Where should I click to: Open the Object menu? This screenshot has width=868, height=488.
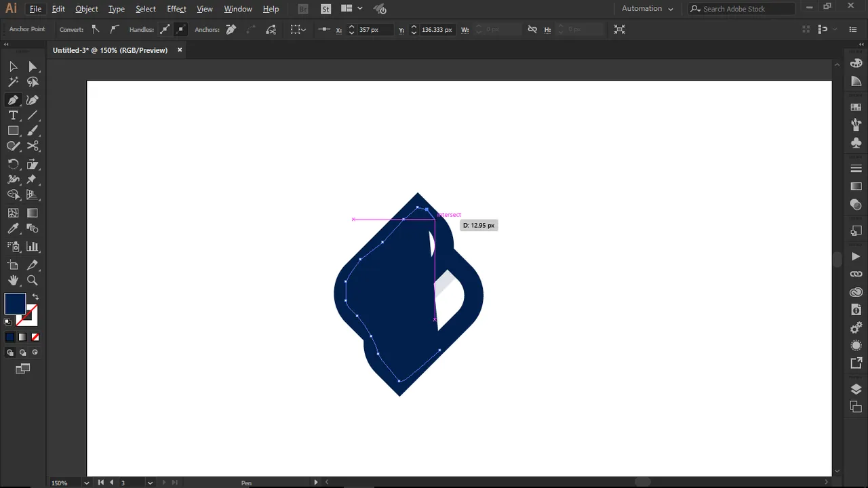coord(86,9)
